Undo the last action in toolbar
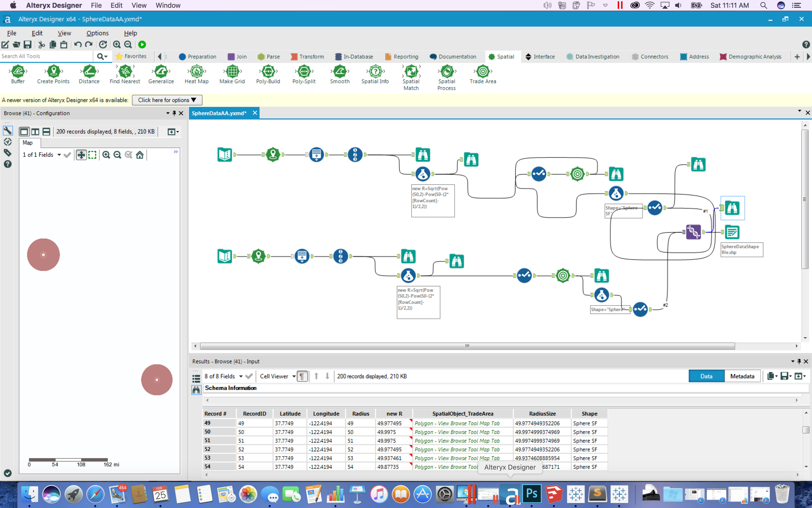Viewport: 812px width, 508px height. (x=78, y=44)
